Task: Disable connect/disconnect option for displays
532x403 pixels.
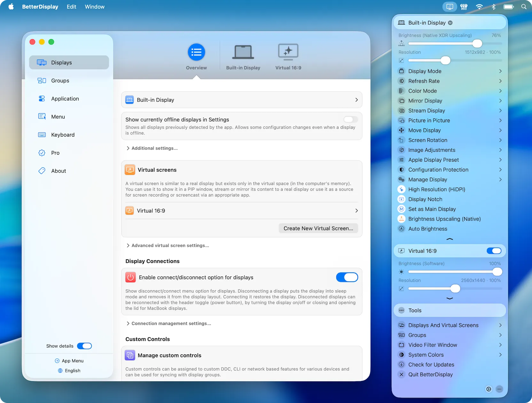Action: (x=347, y=277)
